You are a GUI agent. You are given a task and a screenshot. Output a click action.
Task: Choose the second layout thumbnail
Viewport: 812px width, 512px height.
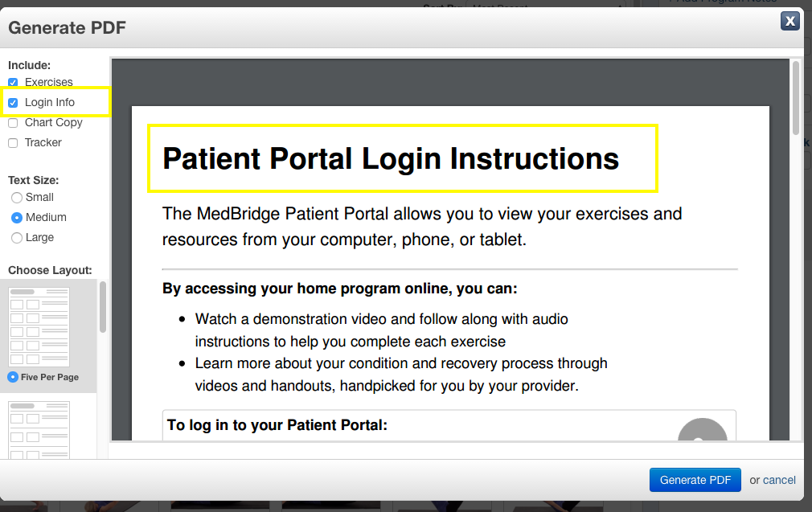39,430
